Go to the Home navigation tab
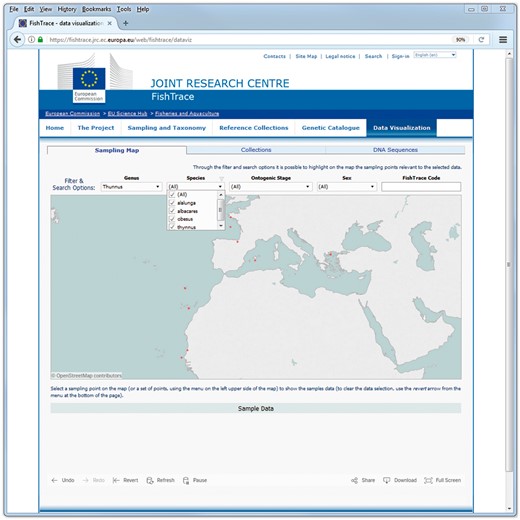Viewport: 520px width, 520px height. (x=55, y=128)
